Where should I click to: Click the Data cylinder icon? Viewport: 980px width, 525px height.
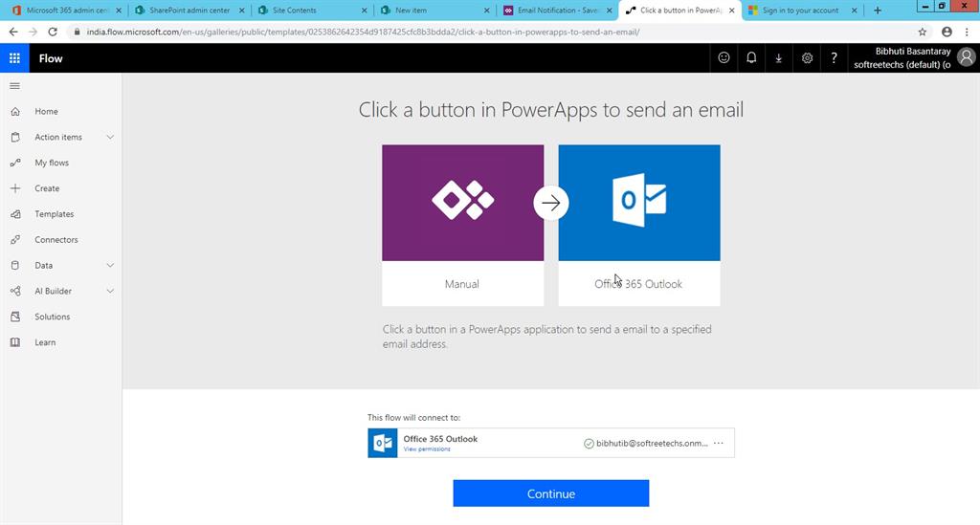point(15,265)
